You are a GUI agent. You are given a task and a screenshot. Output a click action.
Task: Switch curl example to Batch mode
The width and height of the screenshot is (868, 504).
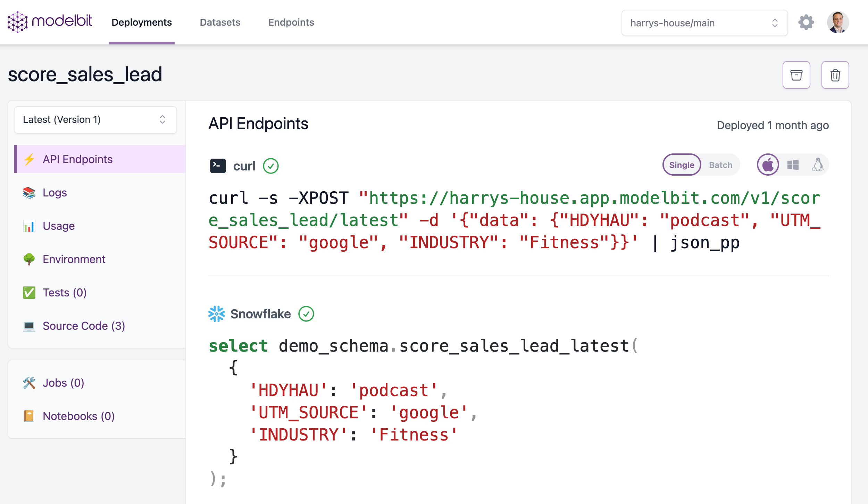(x=720, y=165)
